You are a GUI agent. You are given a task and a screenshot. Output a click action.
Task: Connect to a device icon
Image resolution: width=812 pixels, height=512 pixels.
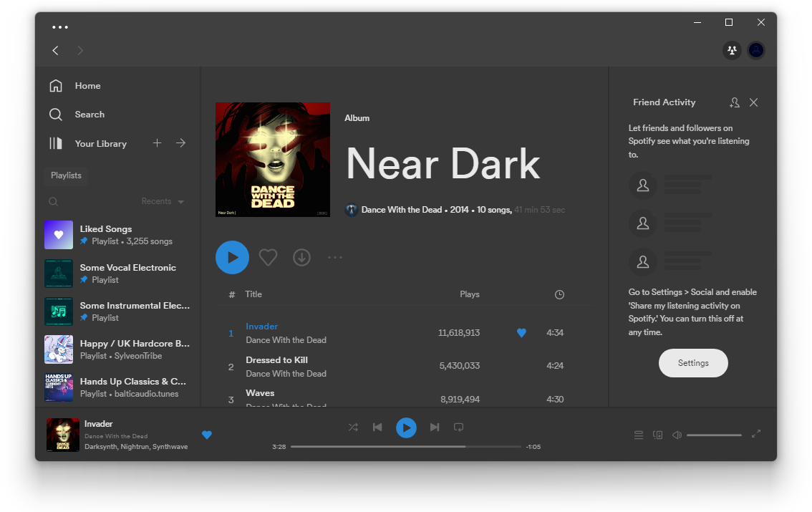657,435
